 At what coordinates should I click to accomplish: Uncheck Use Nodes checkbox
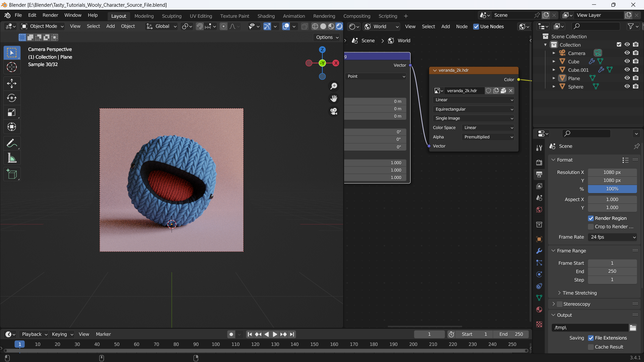click(476, 26)
